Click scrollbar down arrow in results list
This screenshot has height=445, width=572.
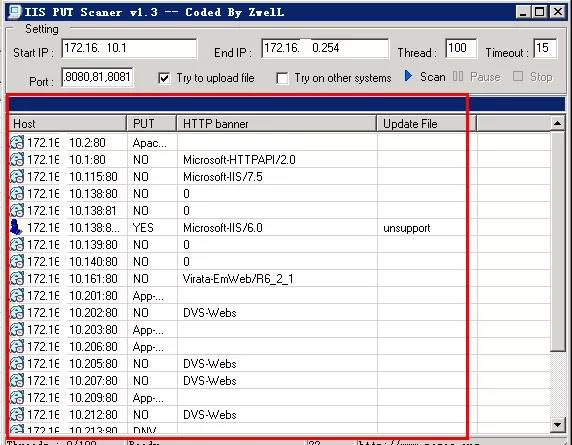tap(557, 425)
